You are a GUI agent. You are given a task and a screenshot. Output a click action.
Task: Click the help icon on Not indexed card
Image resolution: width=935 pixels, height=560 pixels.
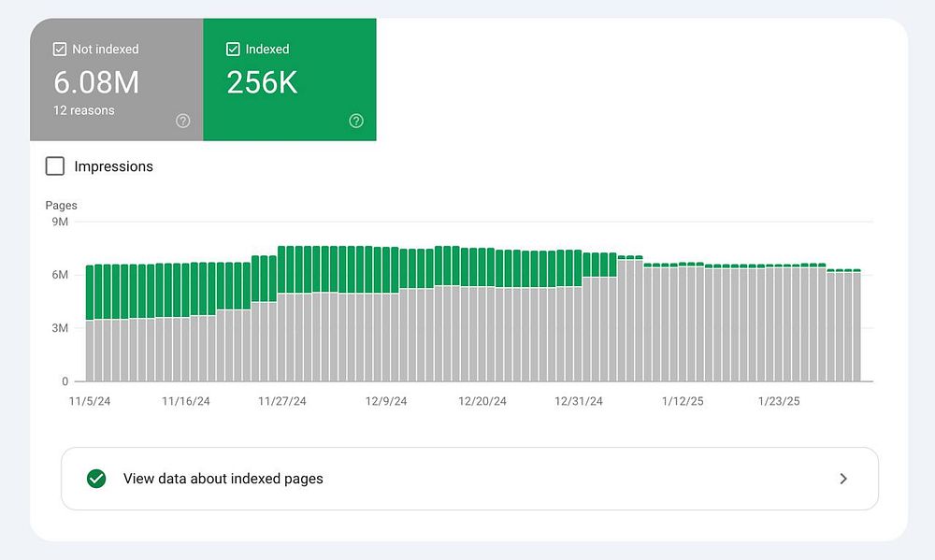click(183, 121)
